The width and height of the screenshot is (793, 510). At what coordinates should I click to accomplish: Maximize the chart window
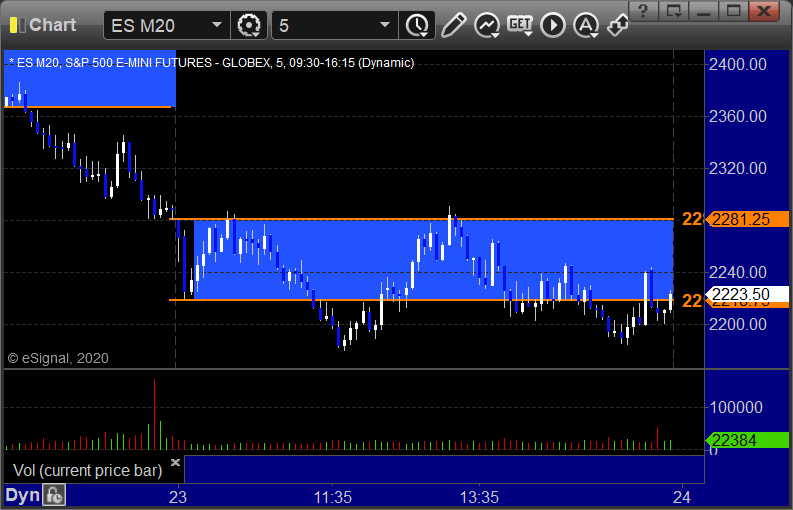[x=733, y=10]
